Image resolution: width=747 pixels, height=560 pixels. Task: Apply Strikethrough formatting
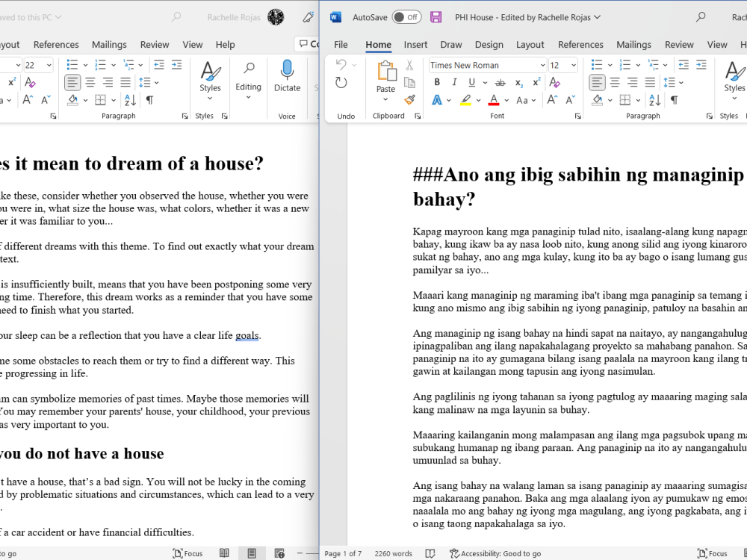(500, 82)
